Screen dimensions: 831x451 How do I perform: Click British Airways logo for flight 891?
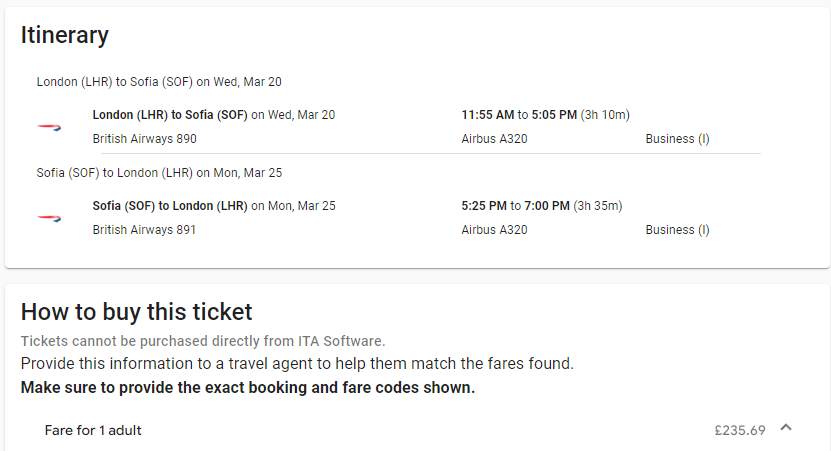[49, 218]
